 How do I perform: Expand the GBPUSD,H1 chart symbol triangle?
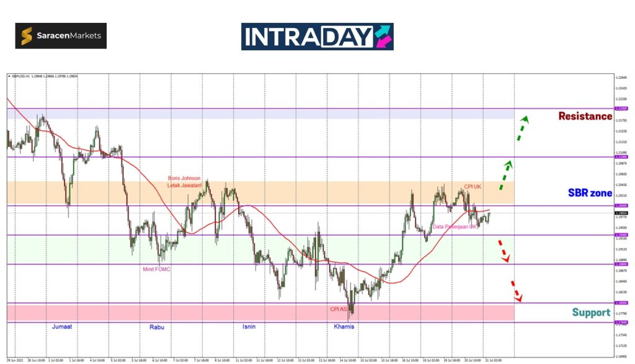[9, 76]
